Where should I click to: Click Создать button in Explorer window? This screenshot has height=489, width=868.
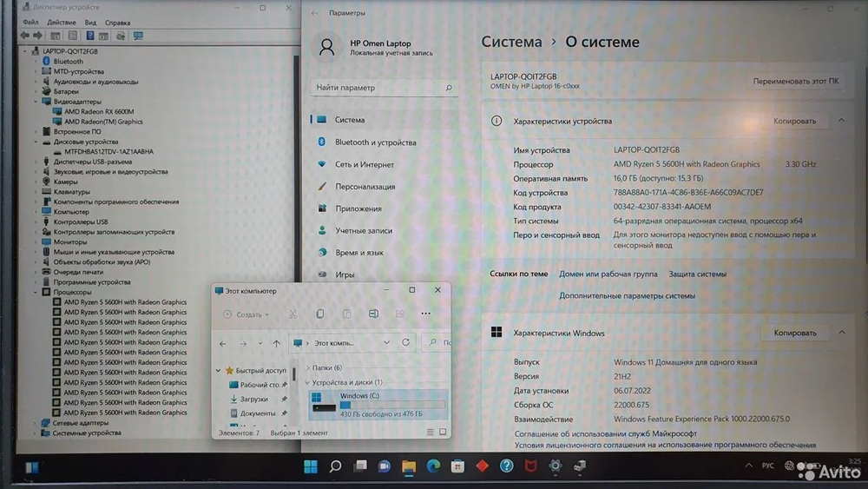click(247, 314)
